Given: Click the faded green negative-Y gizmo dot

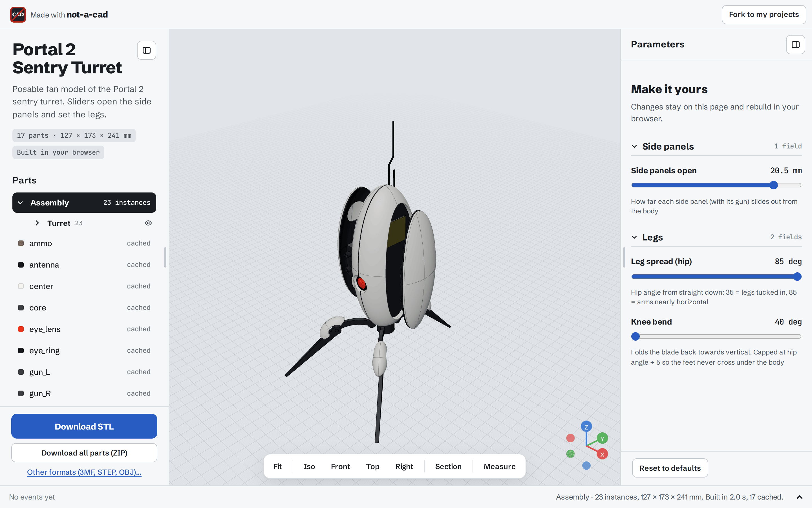Looking at the screenshot, I should tap(570, 454).
